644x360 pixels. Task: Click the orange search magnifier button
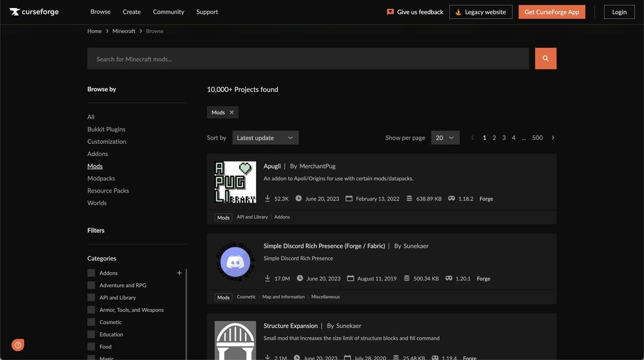click(545, 59)
